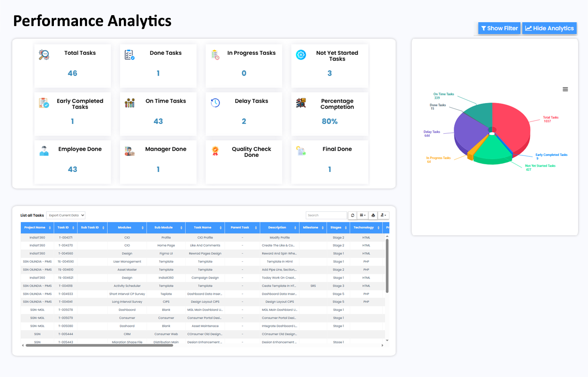This screenshot has width=588, height=377.
Task: Click the Total Tasks magnifier icon
Action: pyautogui.click(x=44, y=55)
